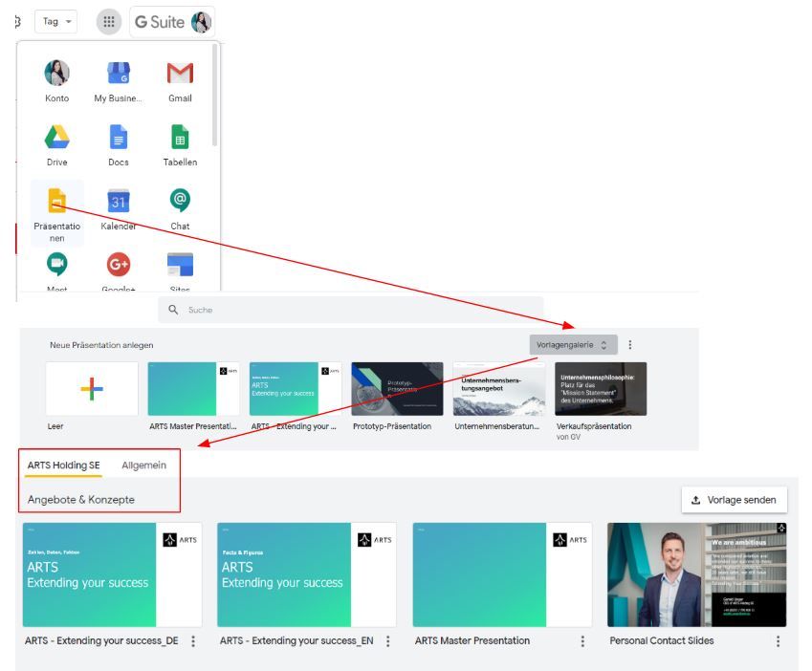The height and width of the screenshot is (671, 812).
Task: Click the Personal Contact Slides title
Action: click(x=661, y=640)
